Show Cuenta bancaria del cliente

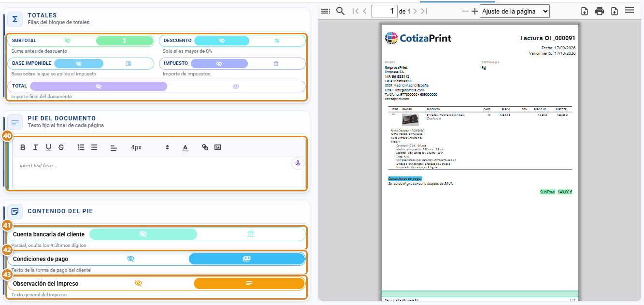pos(251,234)
